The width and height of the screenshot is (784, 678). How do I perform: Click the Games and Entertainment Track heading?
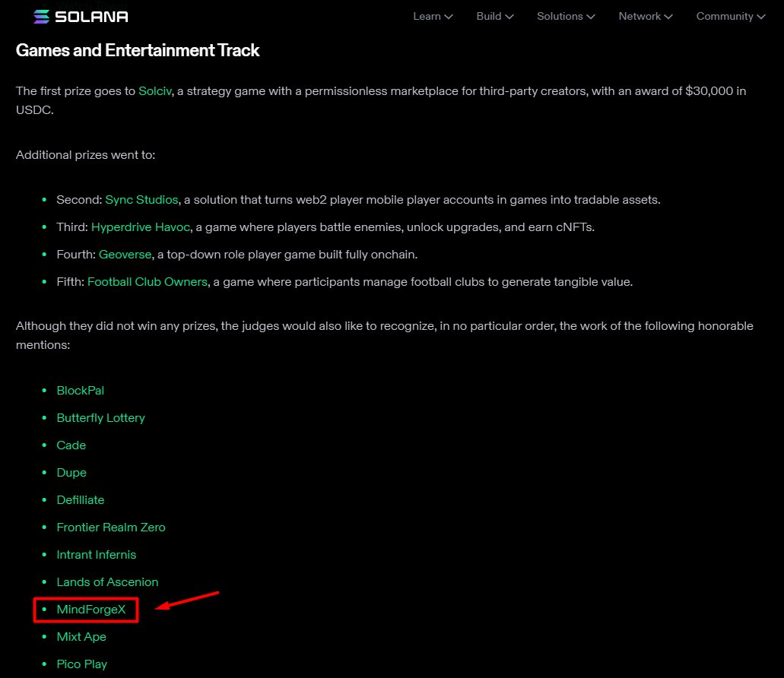point(138,50)
